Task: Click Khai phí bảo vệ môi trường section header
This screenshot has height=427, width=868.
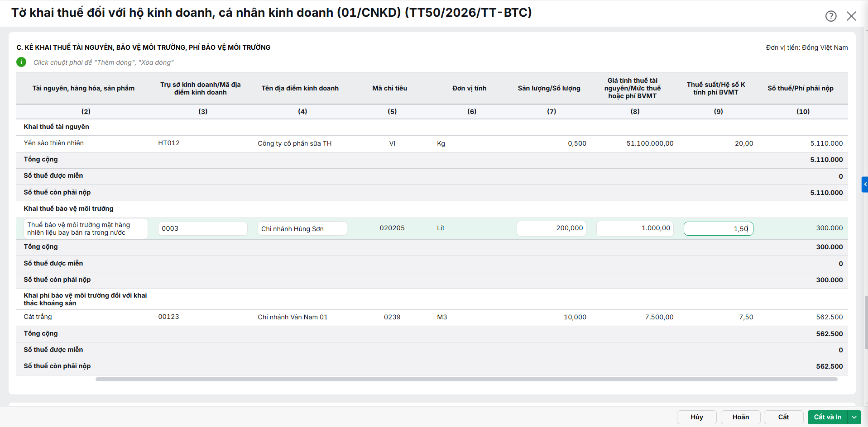Action: point(85,299)
